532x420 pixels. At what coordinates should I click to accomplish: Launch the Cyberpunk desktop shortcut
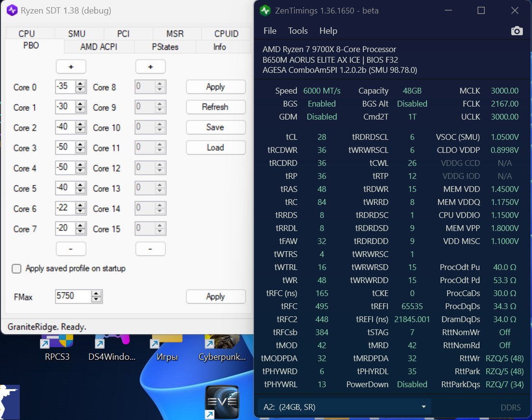tap(222, 349)
